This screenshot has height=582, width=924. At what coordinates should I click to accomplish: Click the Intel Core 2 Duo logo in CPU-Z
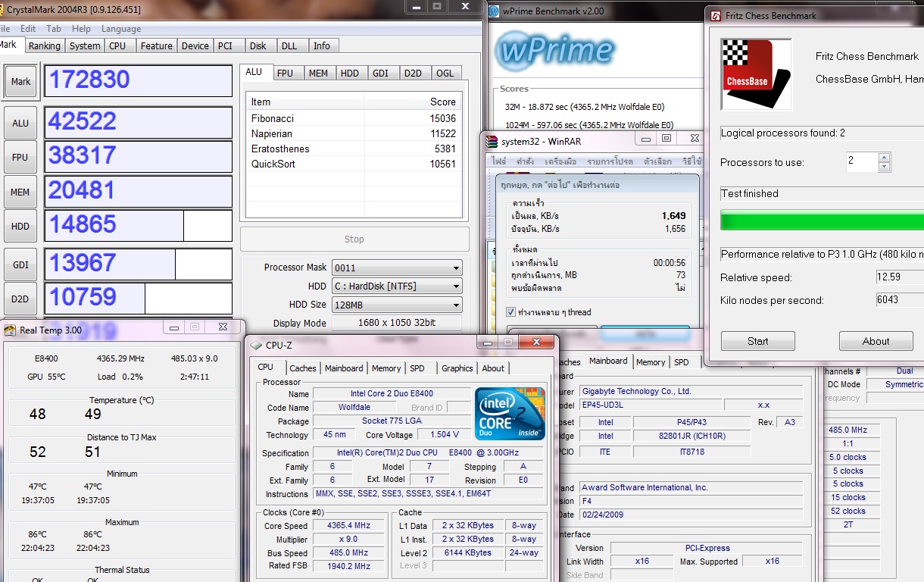point(510,414)
